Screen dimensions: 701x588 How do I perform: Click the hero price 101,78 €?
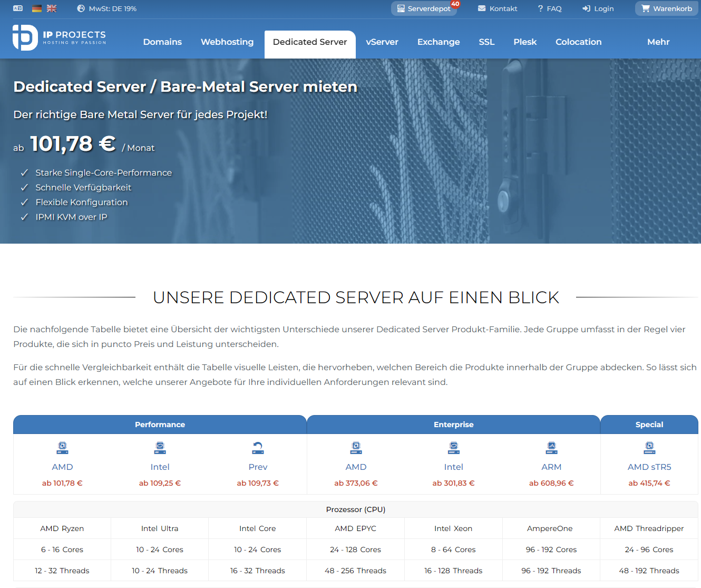[x=73, y=143]
